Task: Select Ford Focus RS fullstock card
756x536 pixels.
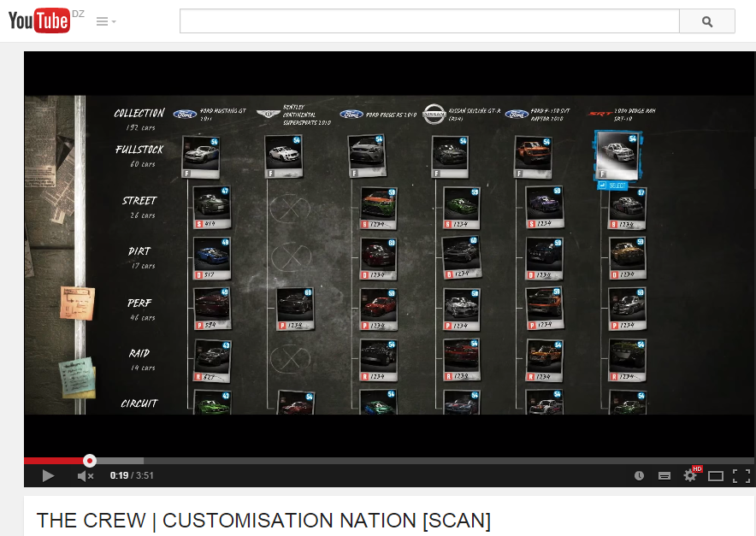Action: tap(367, 156)
